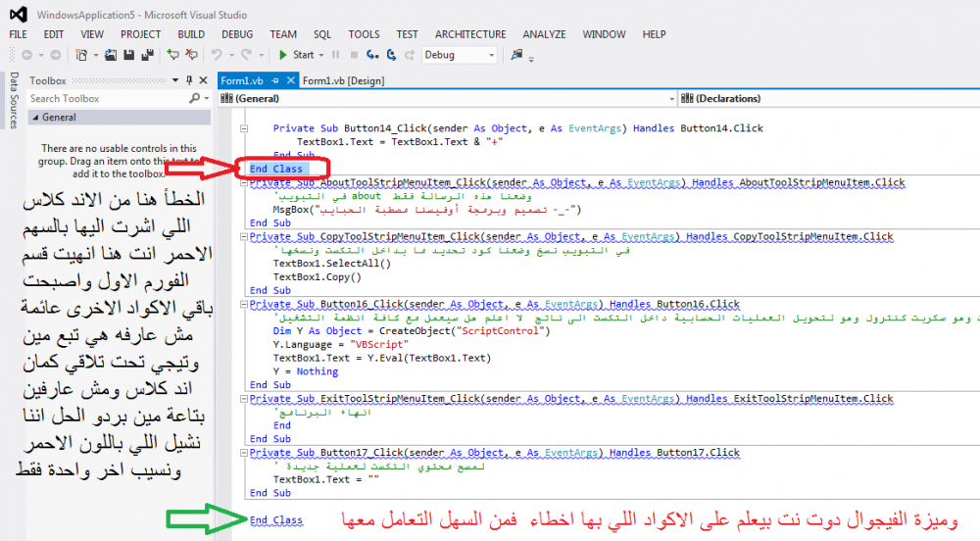Switch to the Form1.vb [Design] tab
The width and height of the screenshot is (980, 541).
coord(343,80)
